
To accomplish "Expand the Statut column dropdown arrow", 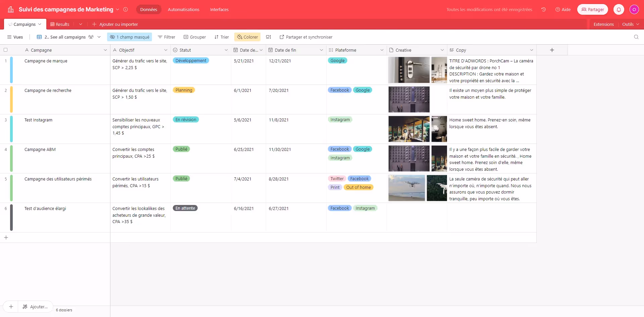I will coord(226,50).
